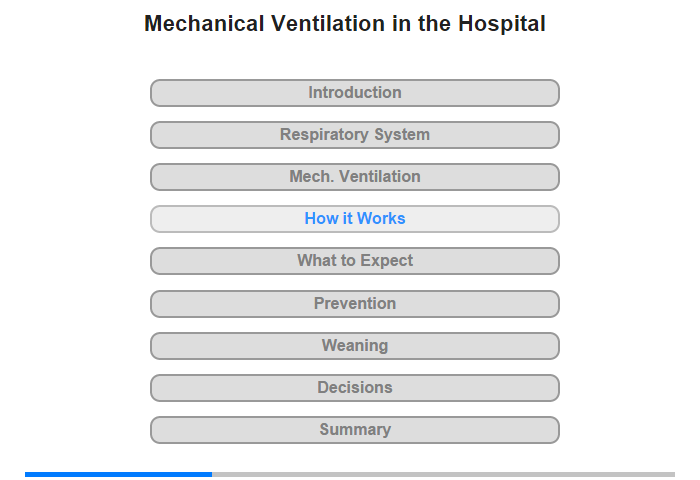Select the Mech. Ventilation section button

pos(354,177)
